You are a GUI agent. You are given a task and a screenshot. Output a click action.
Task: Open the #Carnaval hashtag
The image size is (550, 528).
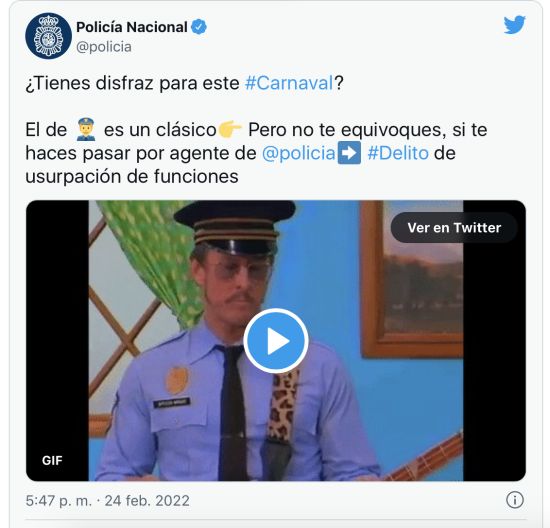[x=289, y=83]
